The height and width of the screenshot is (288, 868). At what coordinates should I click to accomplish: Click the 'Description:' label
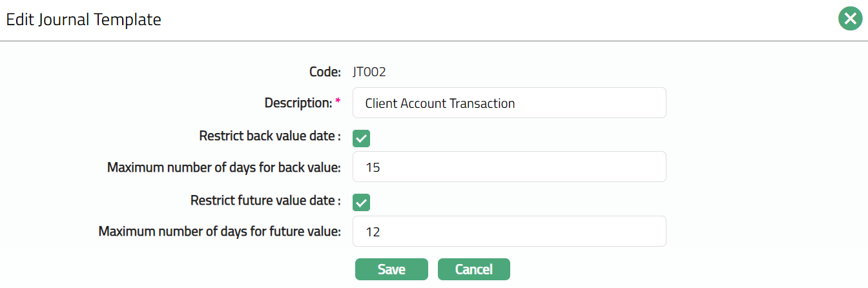tap(298, 103)
